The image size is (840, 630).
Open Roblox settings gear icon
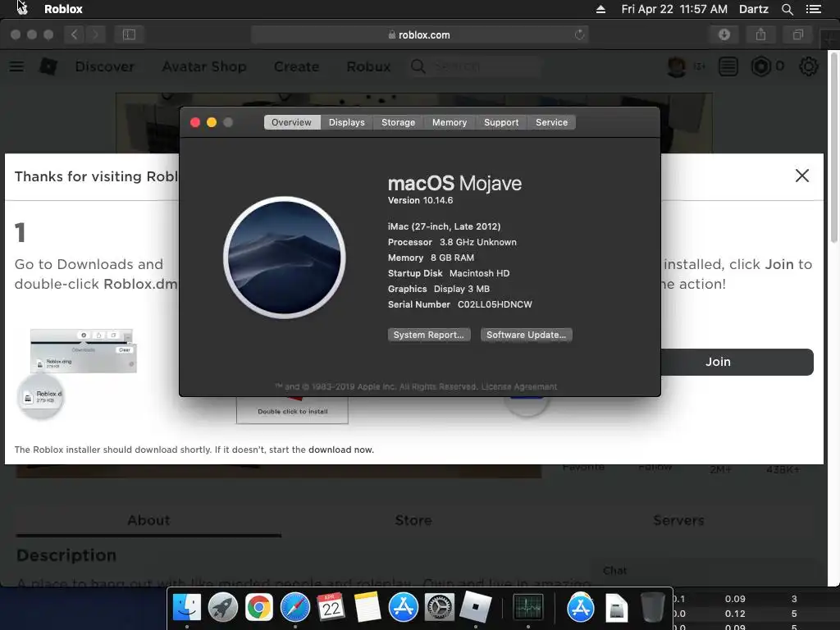click(808, 66)
